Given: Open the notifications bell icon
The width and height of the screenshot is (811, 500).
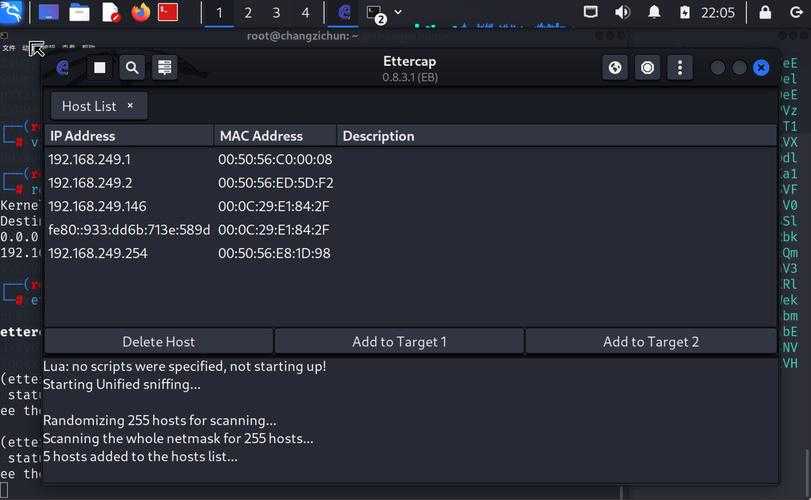Looking at the screenshot, I should click(654, 12).
